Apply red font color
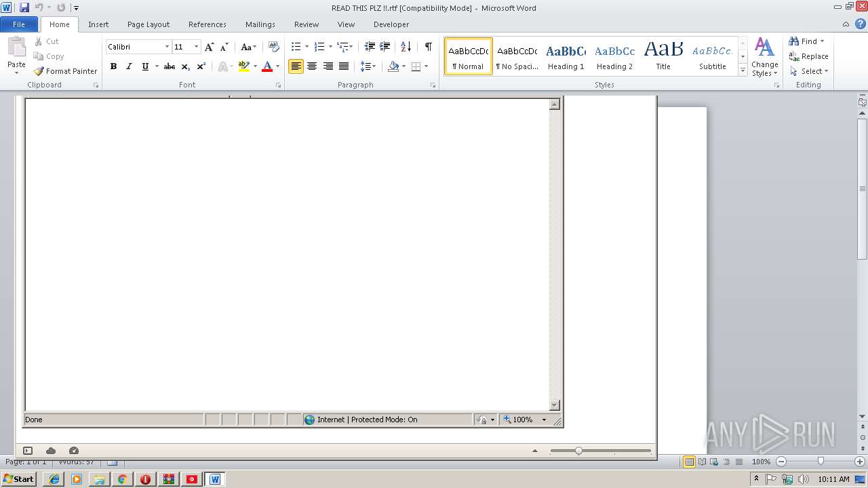The width and height of the screenshot is (868, 488). (267, 66)
